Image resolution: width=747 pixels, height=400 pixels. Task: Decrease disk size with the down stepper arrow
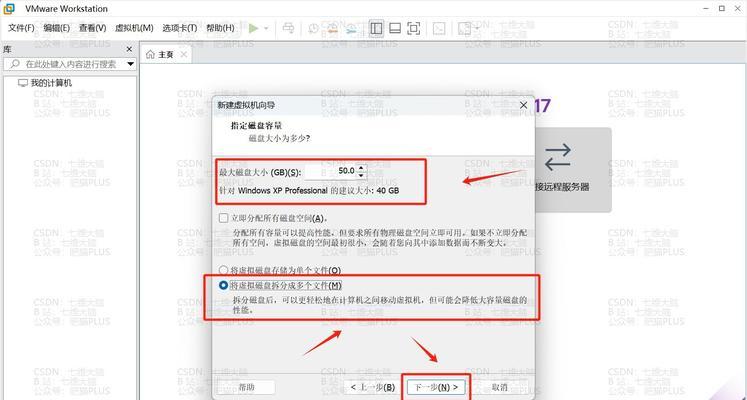click(361, 175)
